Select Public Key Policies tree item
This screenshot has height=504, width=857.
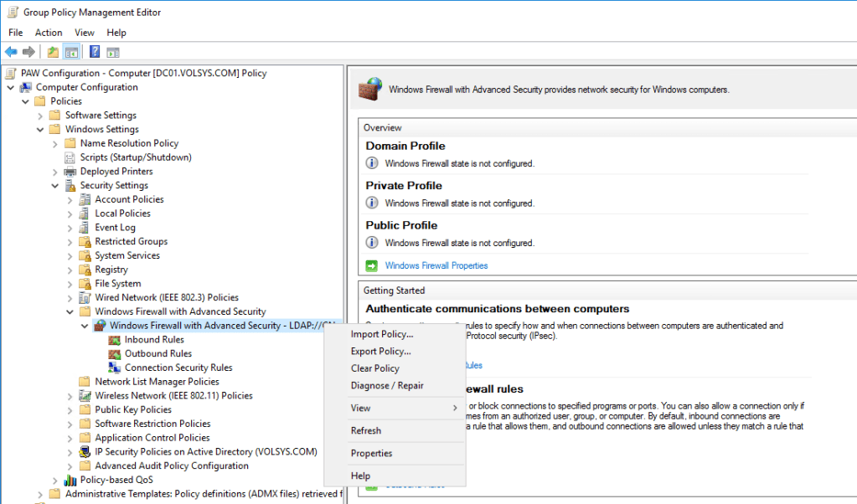coord(133,410)
